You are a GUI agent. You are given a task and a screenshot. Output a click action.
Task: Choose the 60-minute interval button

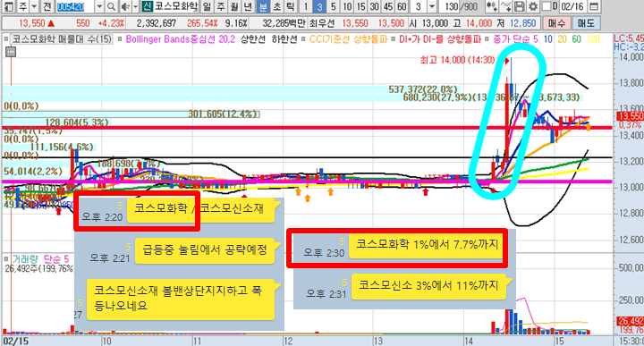click(x=402, y=6)
